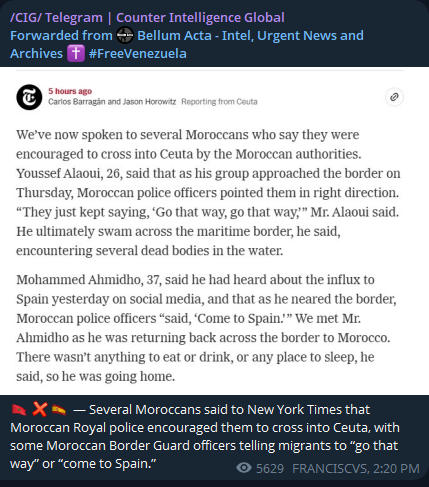Click the FRANCISCVS author signature
The image size is (429, 487).
pyautogui.click(x=331, y=468)
